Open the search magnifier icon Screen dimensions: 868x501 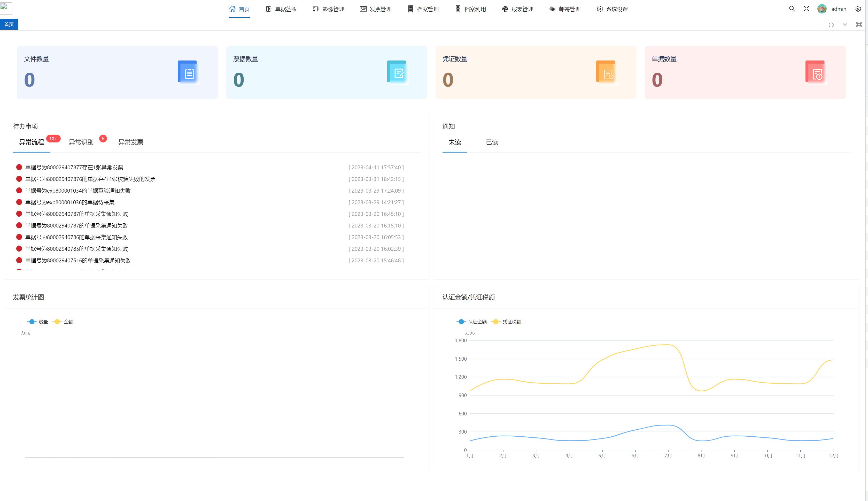coord(792,9)
